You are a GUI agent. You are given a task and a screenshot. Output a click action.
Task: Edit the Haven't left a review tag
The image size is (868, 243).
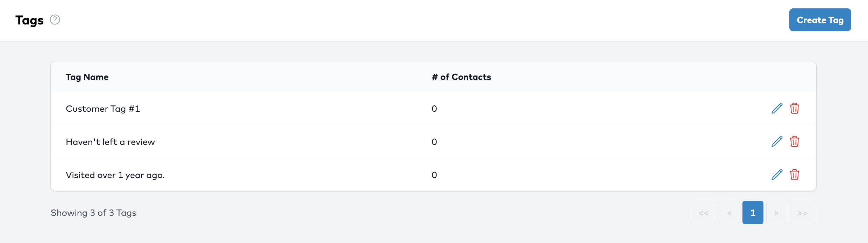(777, 141)
